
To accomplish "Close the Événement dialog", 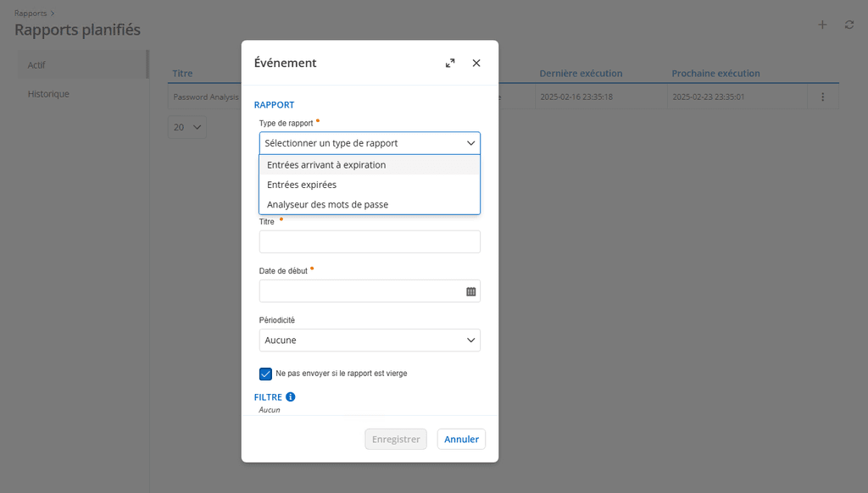I will click(476, 64).
